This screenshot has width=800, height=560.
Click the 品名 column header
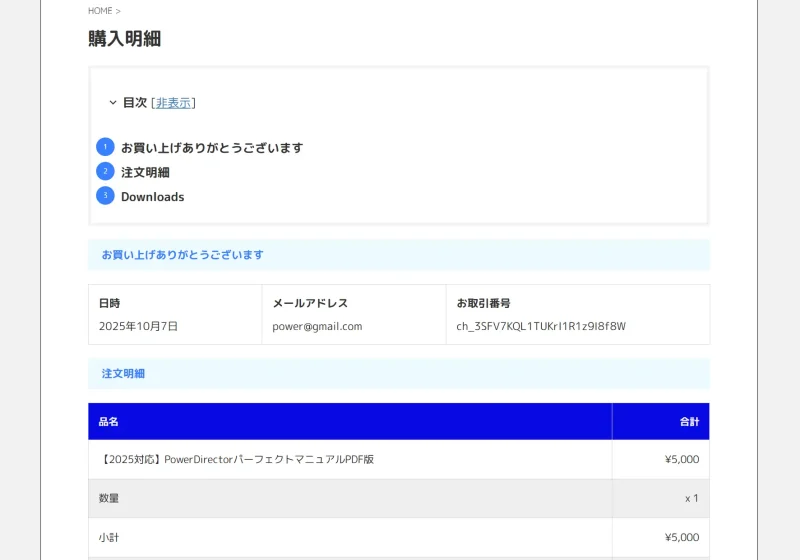click(108, 422)
